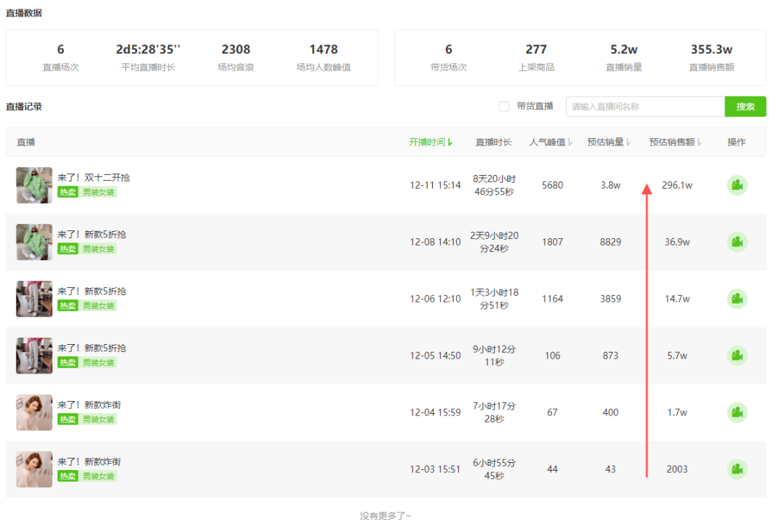Focus the 请输入直播间名称 search field

click(645, 107)
